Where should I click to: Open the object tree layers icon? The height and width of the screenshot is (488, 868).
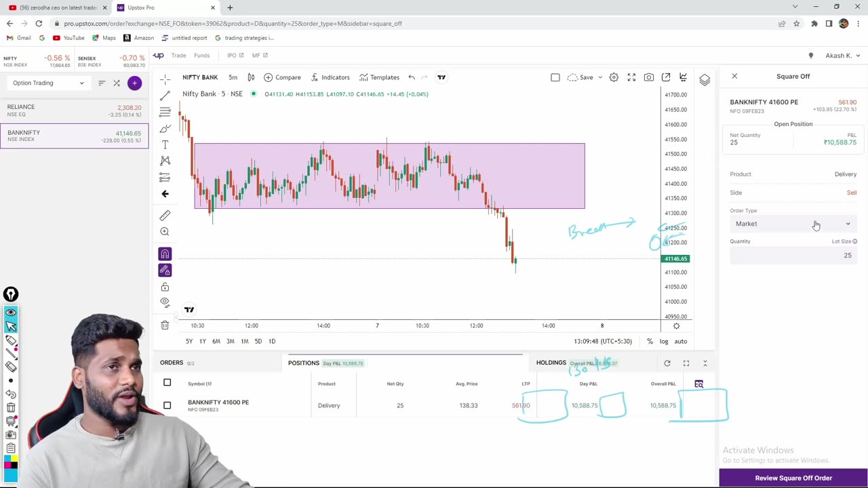click(x=705, y=80)
